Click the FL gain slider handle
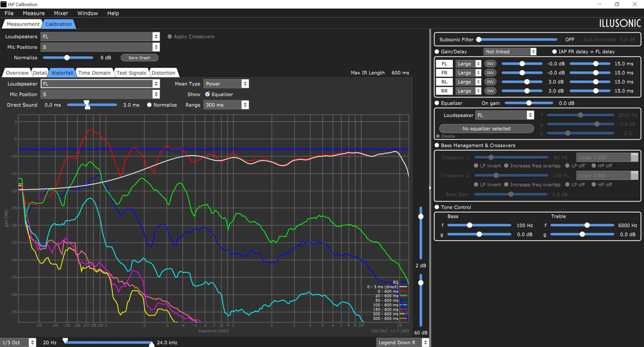644x347 pixels. click(x=522, y=64)
